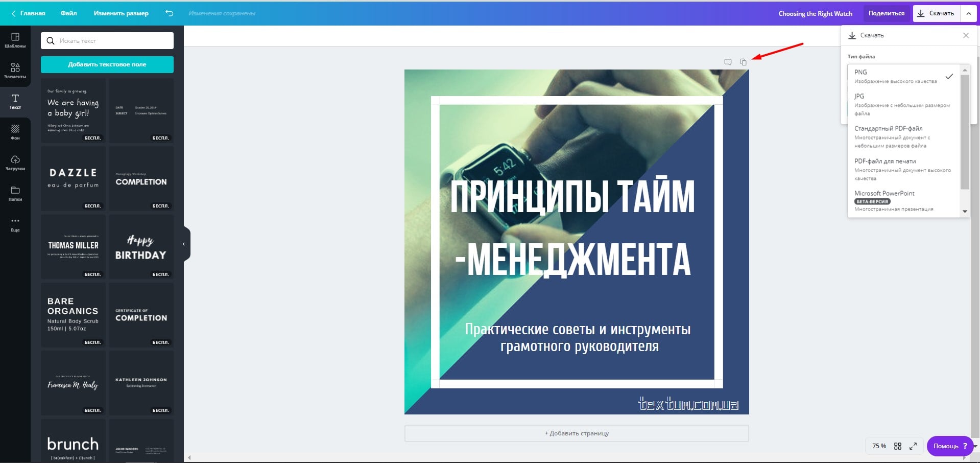Open the Шаблоны templates sidebar tab
The height and width of the screenshot is (463, 980).
[15, 40]
